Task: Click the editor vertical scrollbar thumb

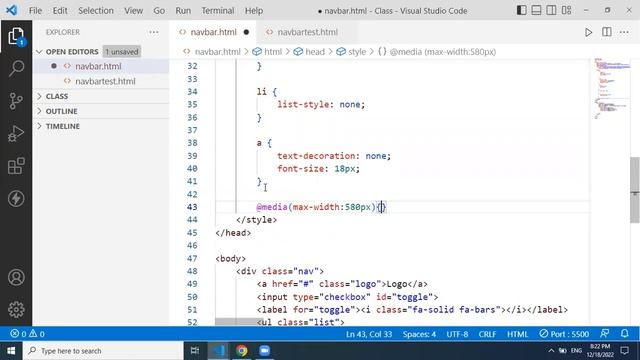Action: click(x=635, y=190)
